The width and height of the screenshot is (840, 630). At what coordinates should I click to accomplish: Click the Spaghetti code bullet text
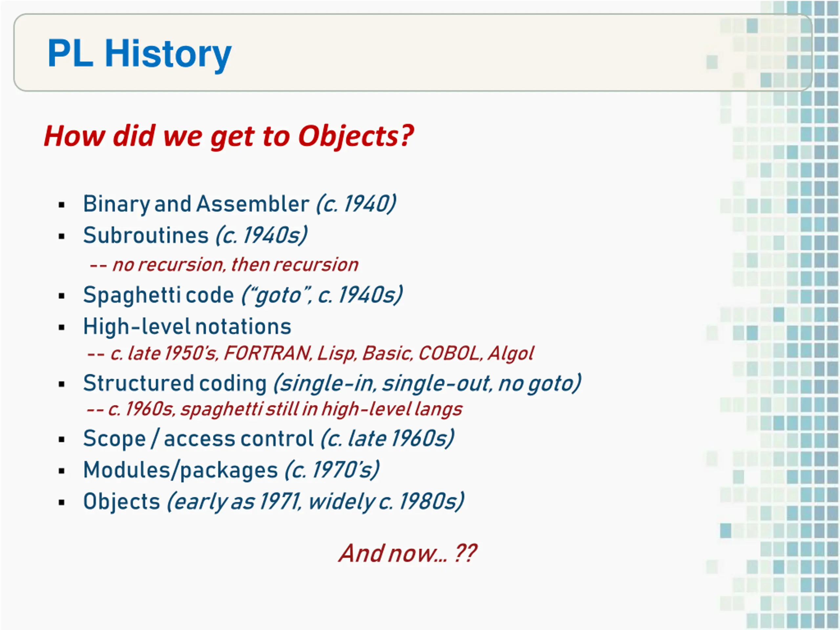tap(243, 295)
